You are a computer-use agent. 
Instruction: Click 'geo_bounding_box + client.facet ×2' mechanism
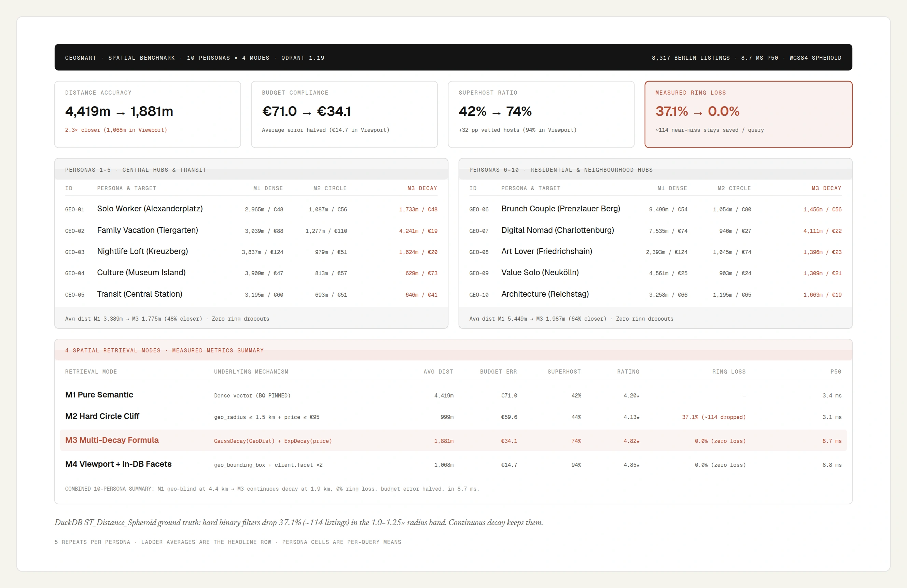268,465
